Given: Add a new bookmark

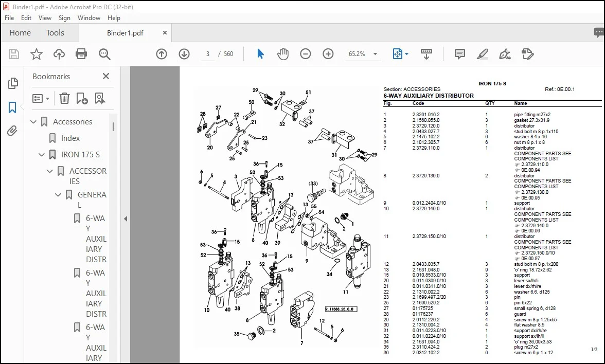Looking at the screenshot, I should [82, 98].
